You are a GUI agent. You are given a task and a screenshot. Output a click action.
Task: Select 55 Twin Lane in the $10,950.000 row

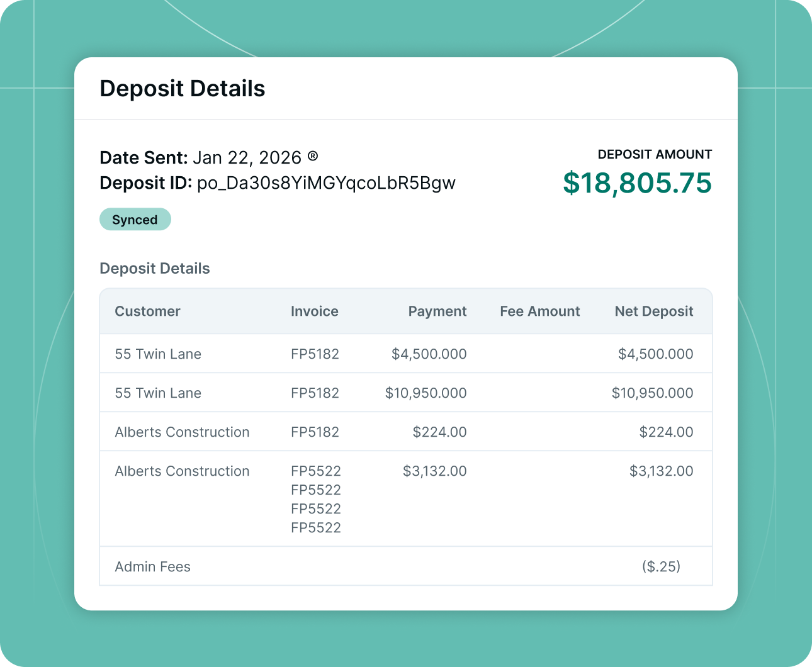158,393
